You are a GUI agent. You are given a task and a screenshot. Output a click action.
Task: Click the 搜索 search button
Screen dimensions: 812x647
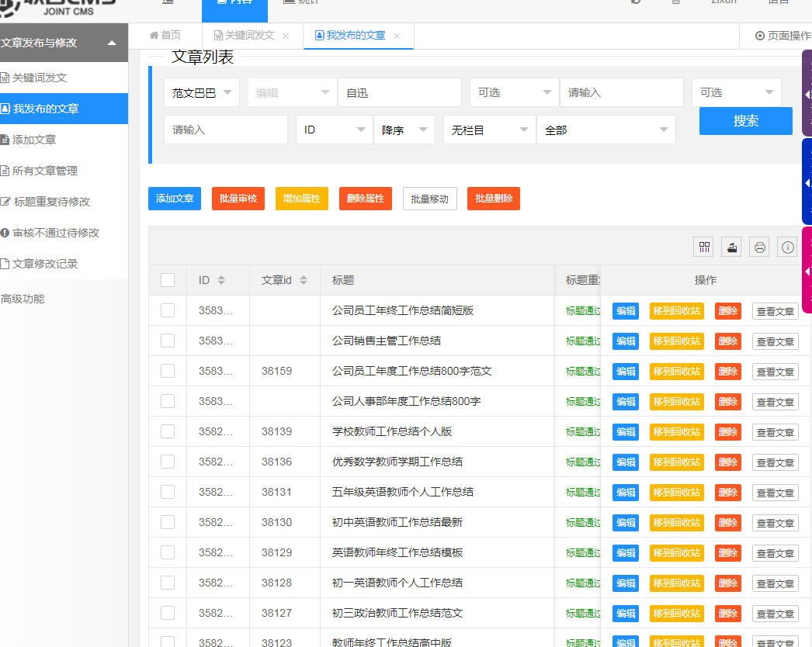click(745, 121)
